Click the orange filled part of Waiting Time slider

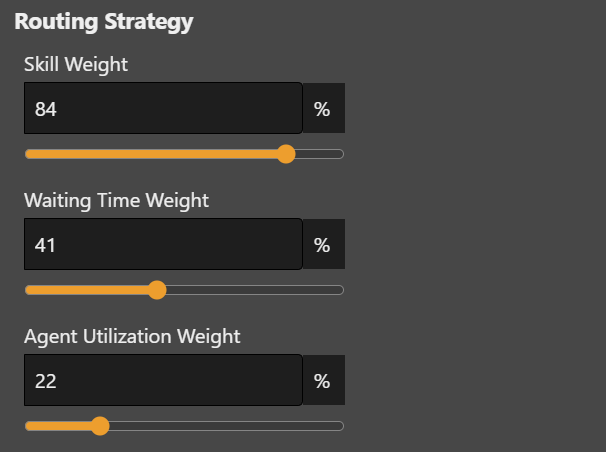(x=88, y=290)
